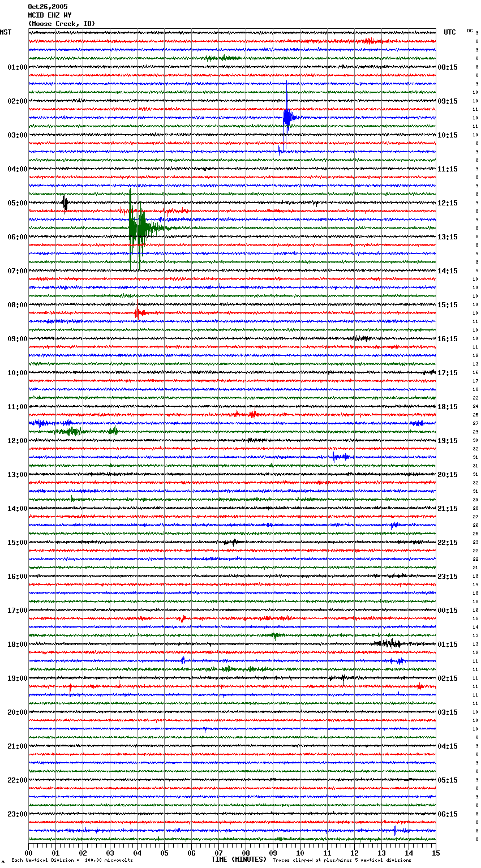The image size is (481, 868).
Task: Click the 12:15 UTC time label
Action: coord(448,203)
